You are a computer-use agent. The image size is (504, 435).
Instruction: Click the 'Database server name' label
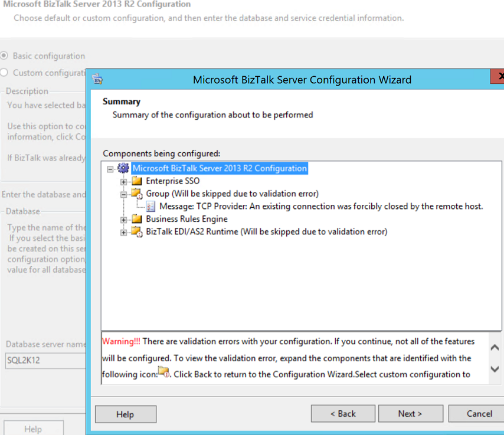45,344
